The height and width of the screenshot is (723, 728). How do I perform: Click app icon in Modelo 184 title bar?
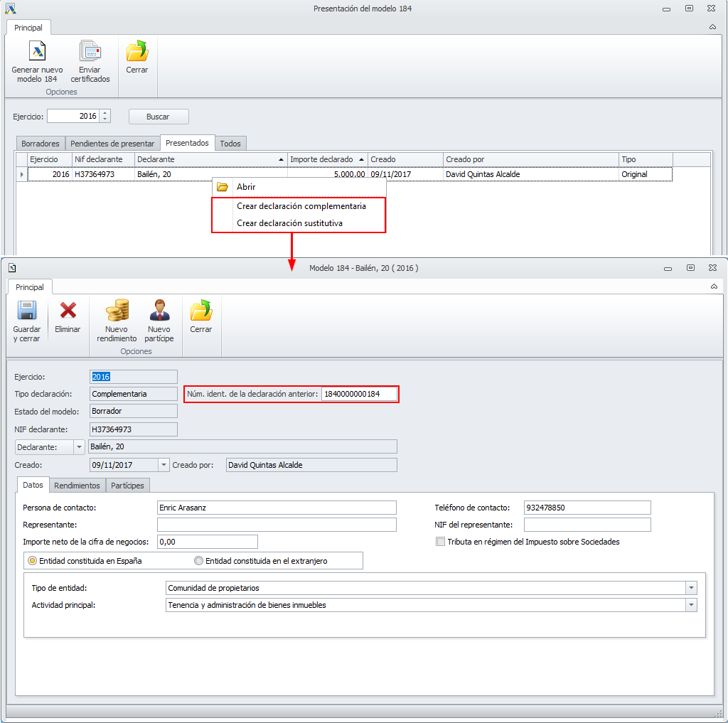[12, 268]
